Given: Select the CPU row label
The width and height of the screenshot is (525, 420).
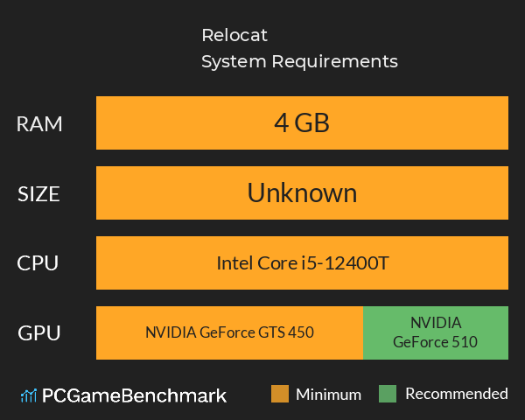Looking at the screenshot, I should pos(39,262).
